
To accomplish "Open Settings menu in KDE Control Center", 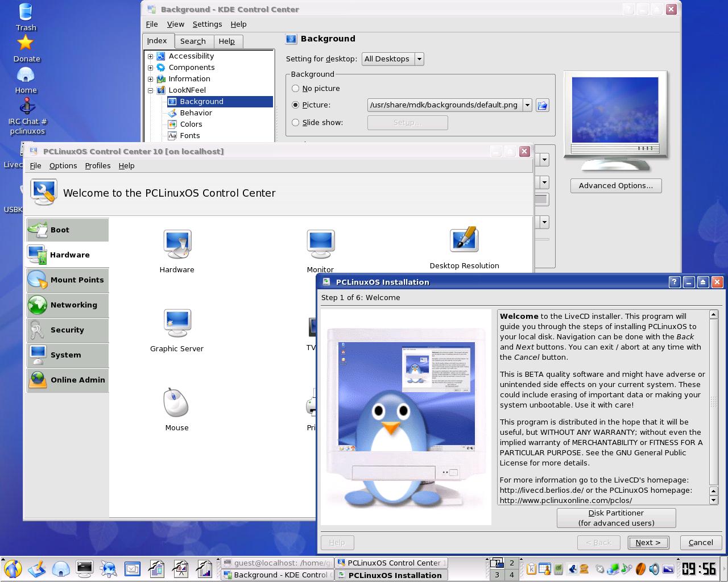I will 207,24.
